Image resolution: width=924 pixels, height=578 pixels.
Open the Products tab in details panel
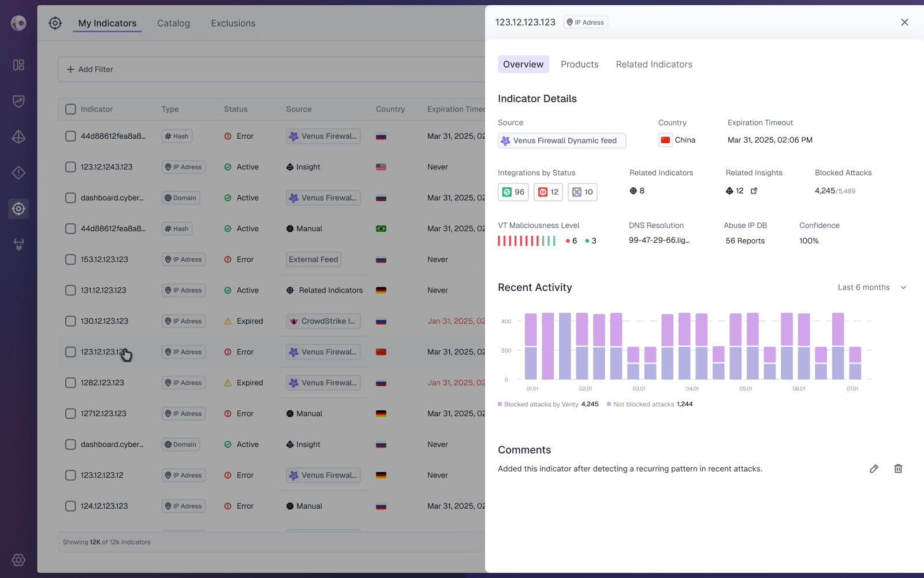(579, 64)
